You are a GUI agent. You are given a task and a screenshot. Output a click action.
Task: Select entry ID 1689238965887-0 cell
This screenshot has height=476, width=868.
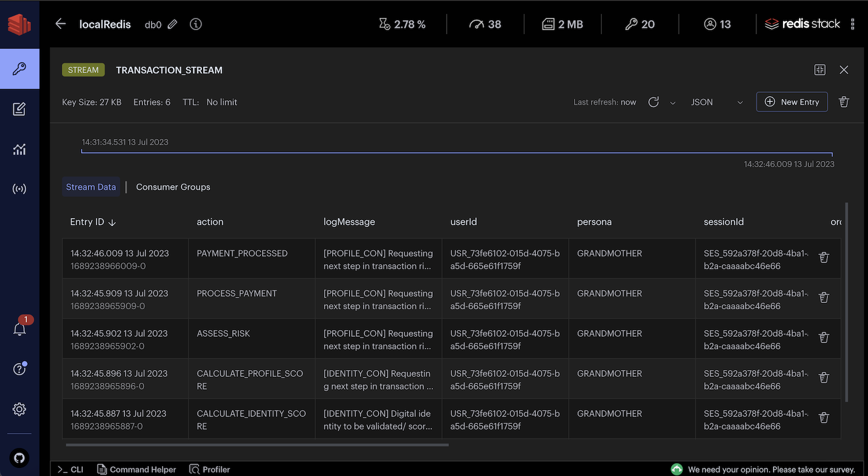[126, 419]
